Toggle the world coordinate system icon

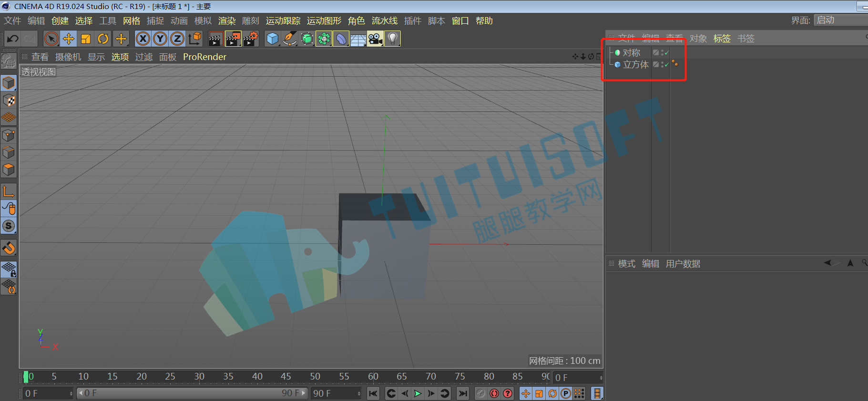pyautogui.click(x=194, y=39)
